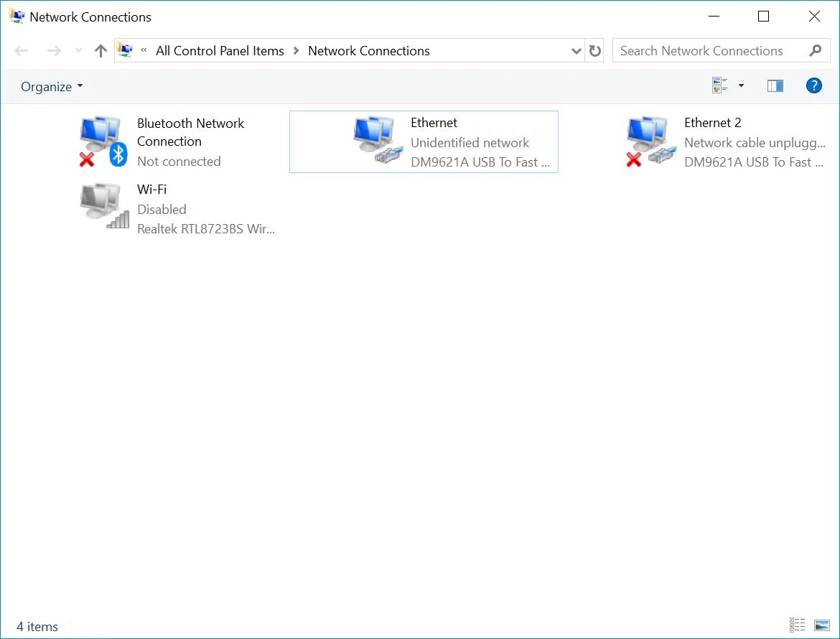Click the Unidentified network status text
This screenshot has height=639, width=840.
(470, 143)
